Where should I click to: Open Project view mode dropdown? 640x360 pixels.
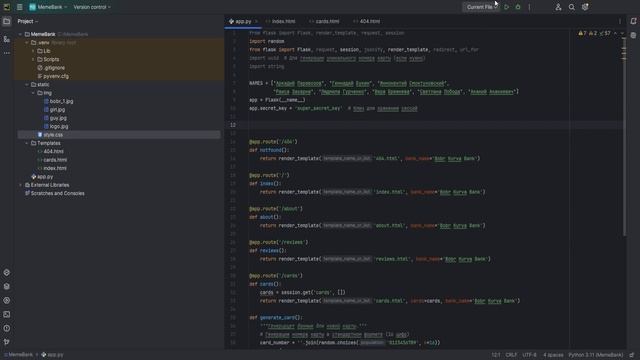28,21
